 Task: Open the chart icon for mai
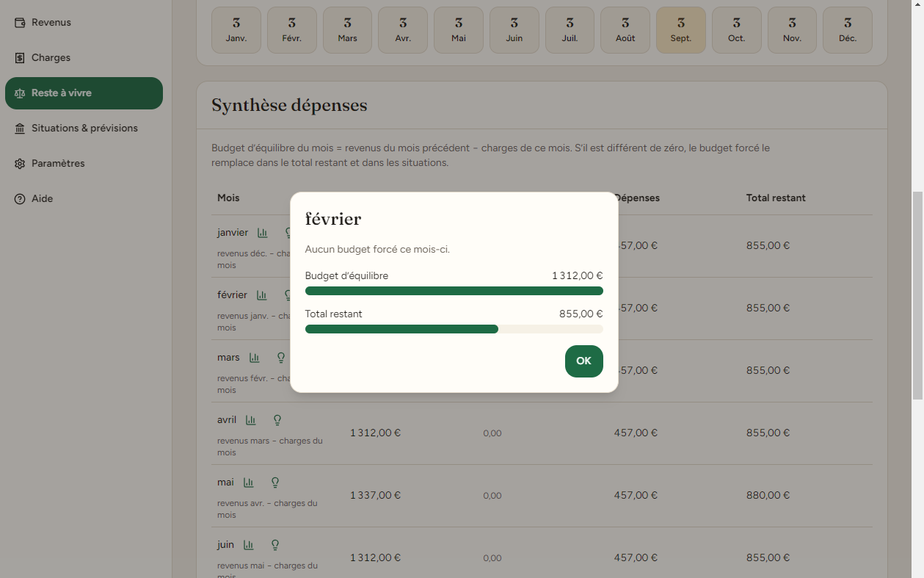tap(249, 483)
